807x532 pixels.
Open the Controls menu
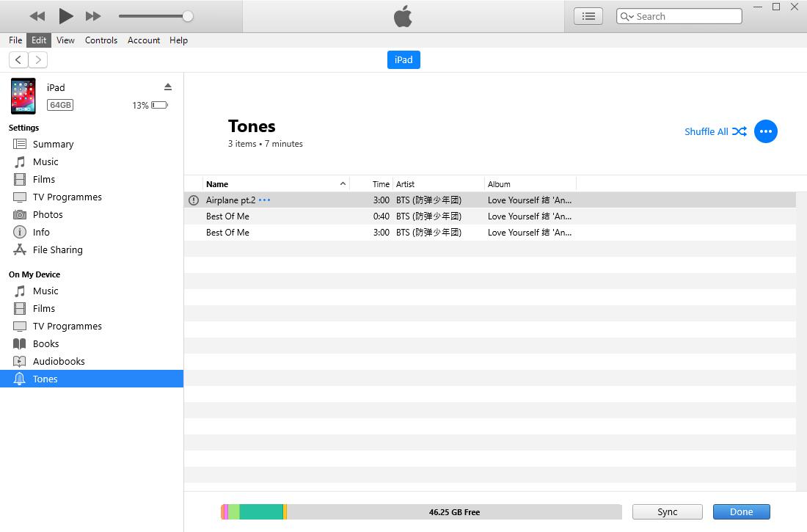click(x=101, y=40)
